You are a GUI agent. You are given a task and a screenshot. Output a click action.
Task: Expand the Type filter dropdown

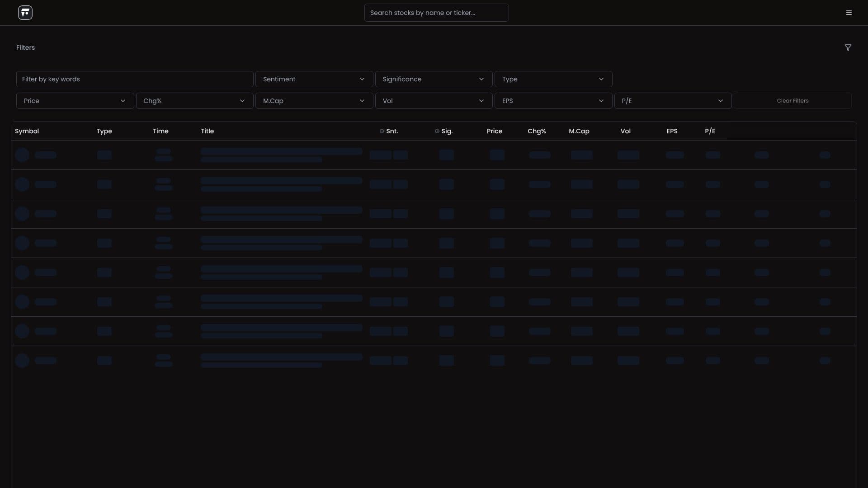(x=553, y=79)
